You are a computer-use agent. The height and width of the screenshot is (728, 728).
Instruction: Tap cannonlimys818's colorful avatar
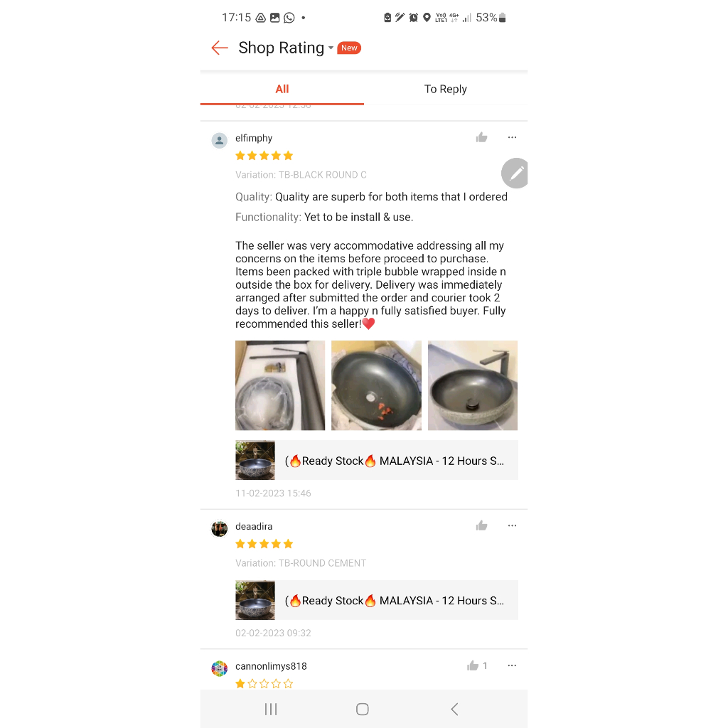pos(219,668)
